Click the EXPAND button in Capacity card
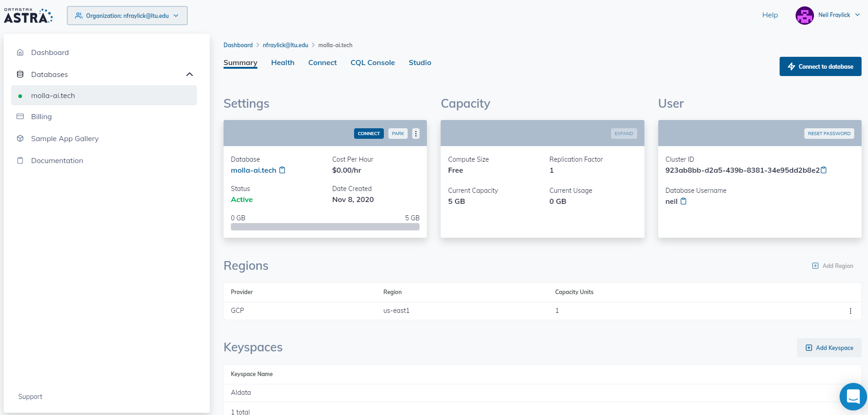 pos(624,133)
